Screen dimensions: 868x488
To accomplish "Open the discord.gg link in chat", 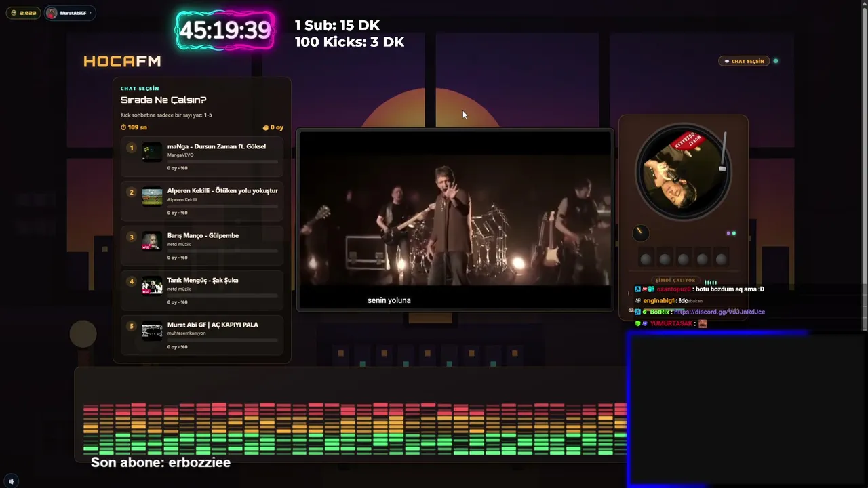I will point(719,312).
